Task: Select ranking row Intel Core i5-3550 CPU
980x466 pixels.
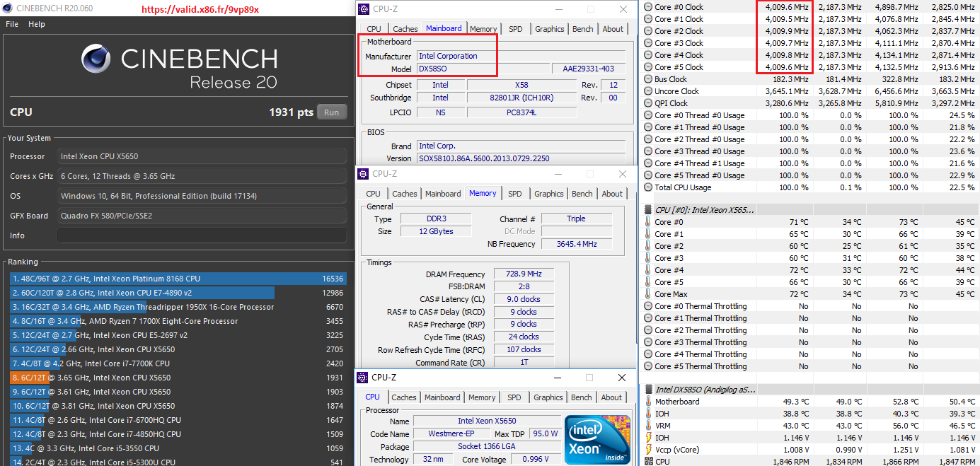Action: [x=178, y=448]
